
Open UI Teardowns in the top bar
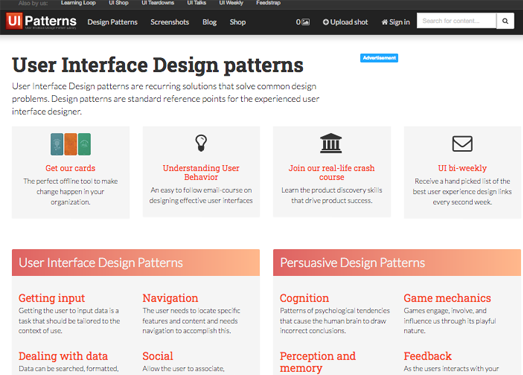tap(157, 3)
